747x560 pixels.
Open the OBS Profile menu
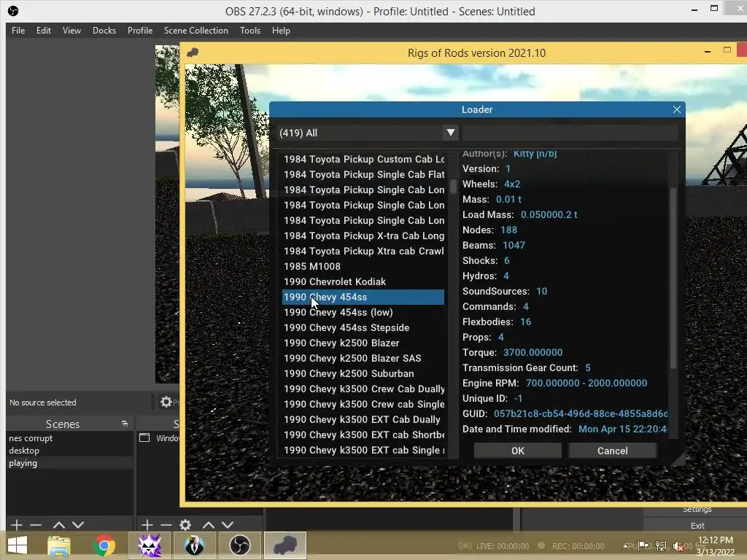click(139, 31)
